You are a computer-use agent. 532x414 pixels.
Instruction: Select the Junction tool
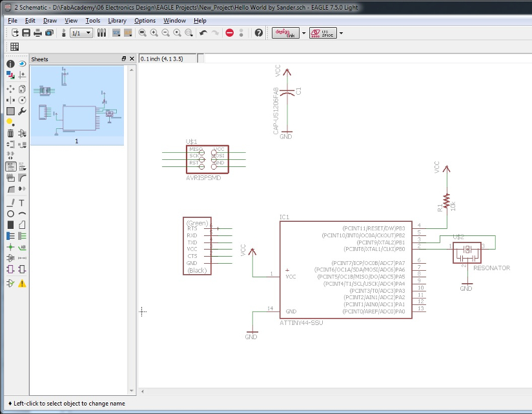10,247
